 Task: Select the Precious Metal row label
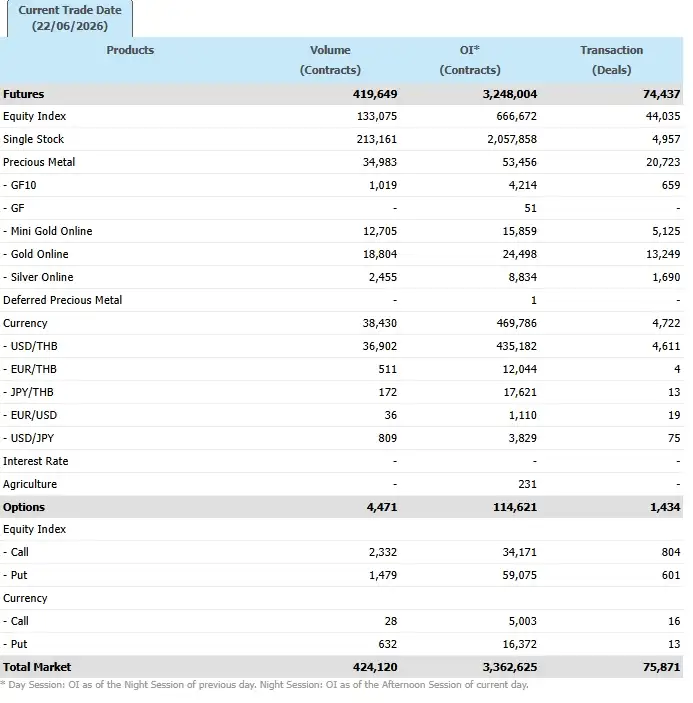coord(39,162)
